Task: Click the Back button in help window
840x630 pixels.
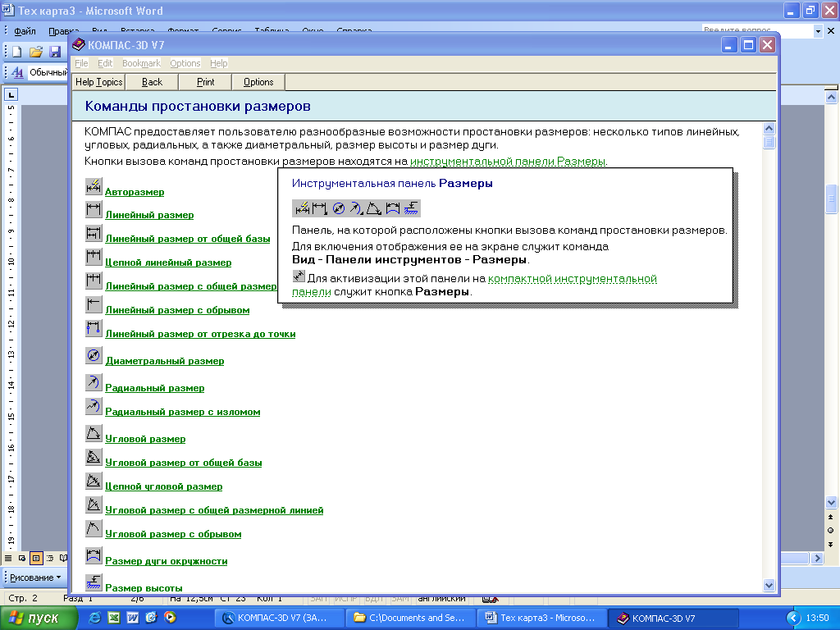Action: coord(152,82)
